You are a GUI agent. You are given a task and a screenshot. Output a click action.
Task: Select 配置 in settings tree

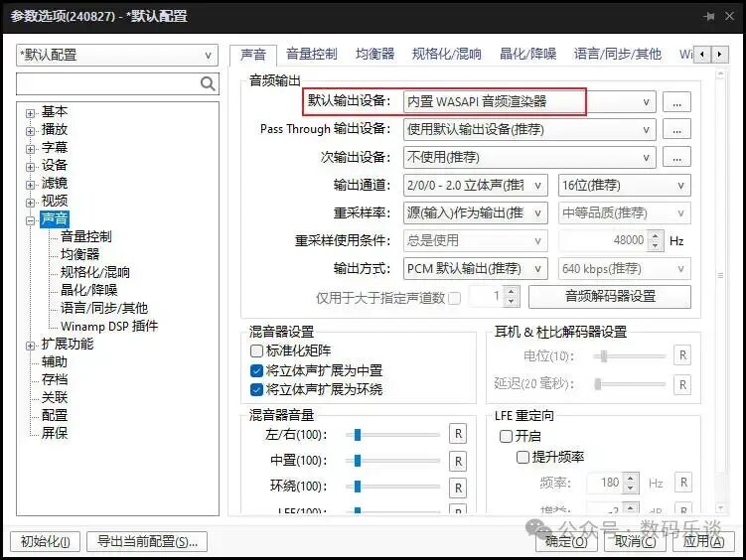[55, 416]
